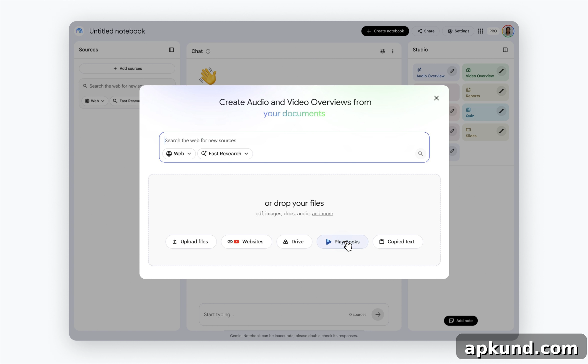Click Add sources in the Sources panel

(127, 68)
